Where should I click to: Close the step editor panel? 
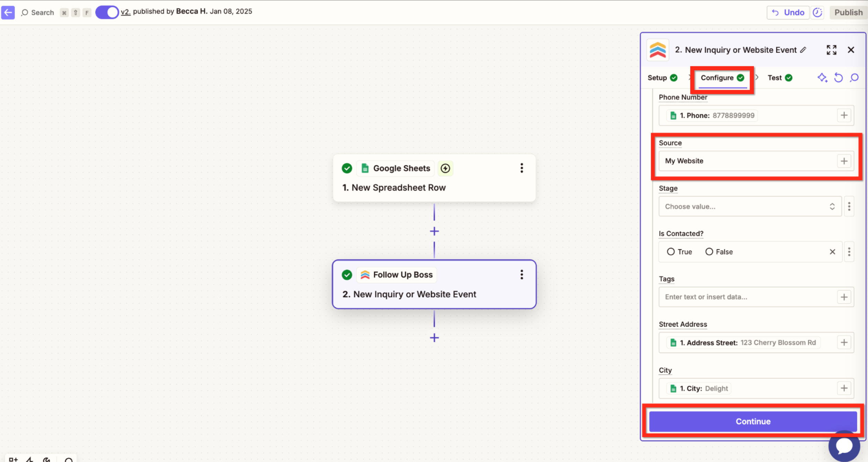tap(851, 50)
